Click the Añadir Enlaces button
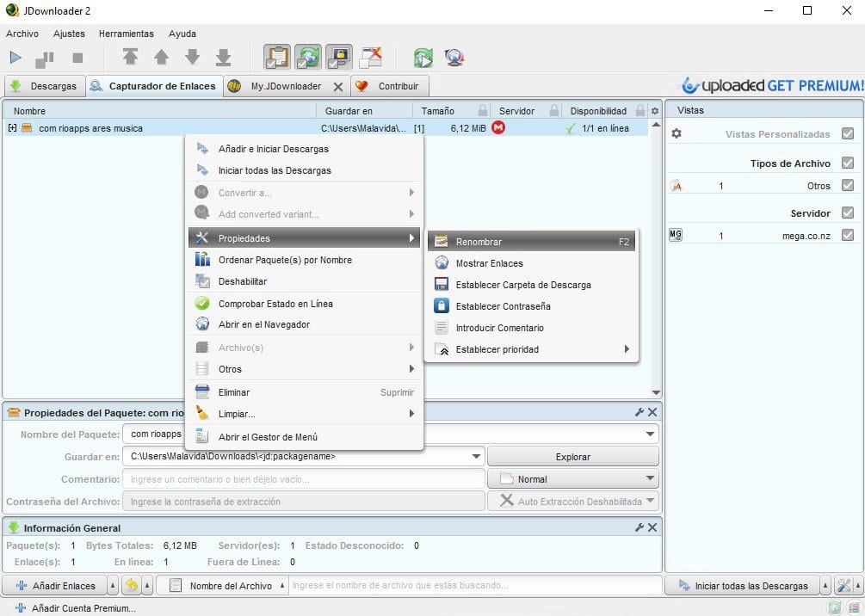This screenshot has height=616, width=865. pos(55,586)
